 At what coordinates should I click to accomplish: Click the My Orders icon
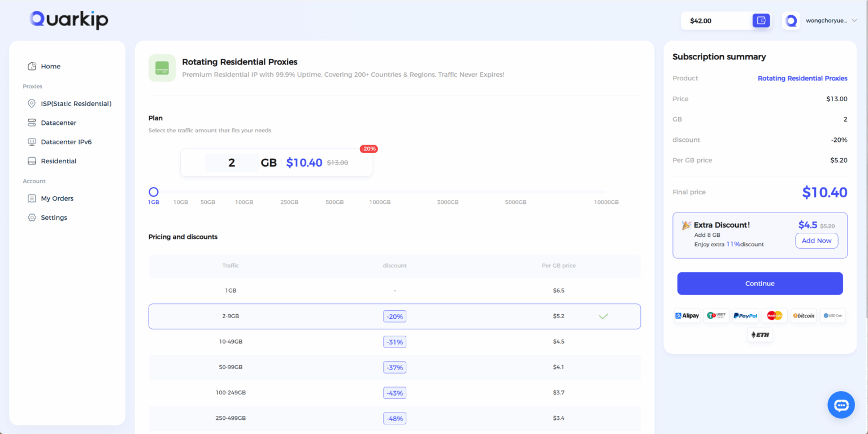click(x=32, y=198)
